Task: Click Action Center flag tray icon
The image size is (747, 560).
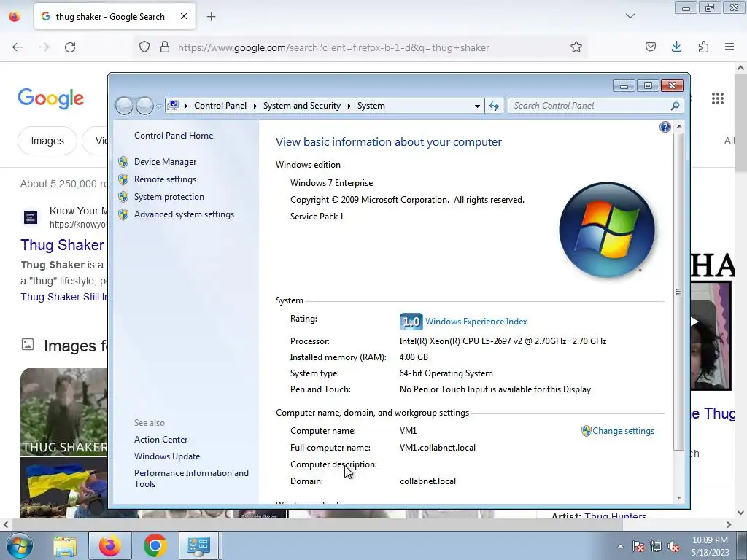Action: point(638,547)
